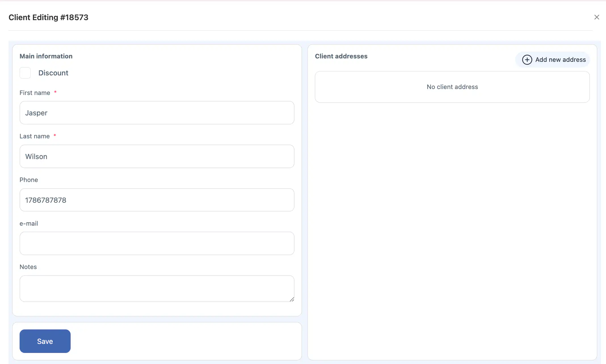Screen dimensions: 606x364
Task: Click the Last name label
Action: 34,136
